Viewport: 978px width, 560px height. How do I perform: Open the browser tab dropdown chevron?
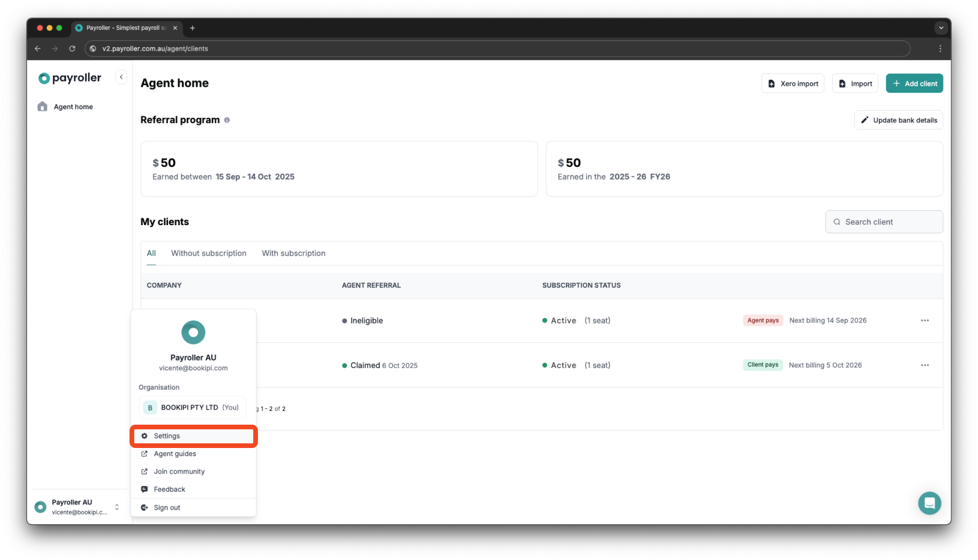click(x=941, y=27)
